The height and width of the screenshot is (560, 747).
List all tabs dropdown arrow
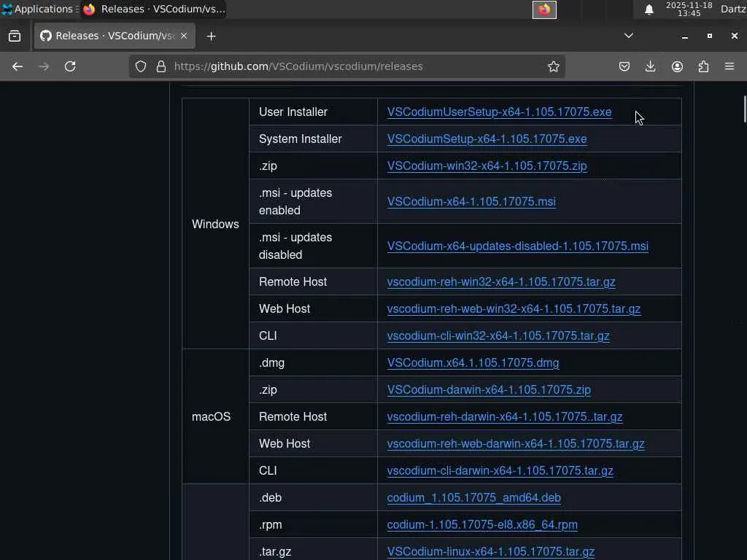[x=629, y=36]
